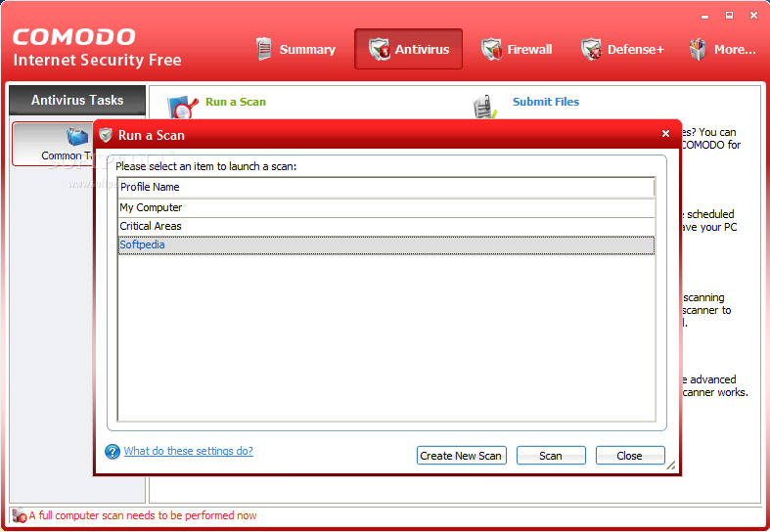Click the full computer scan warning message

pos(143,515)
